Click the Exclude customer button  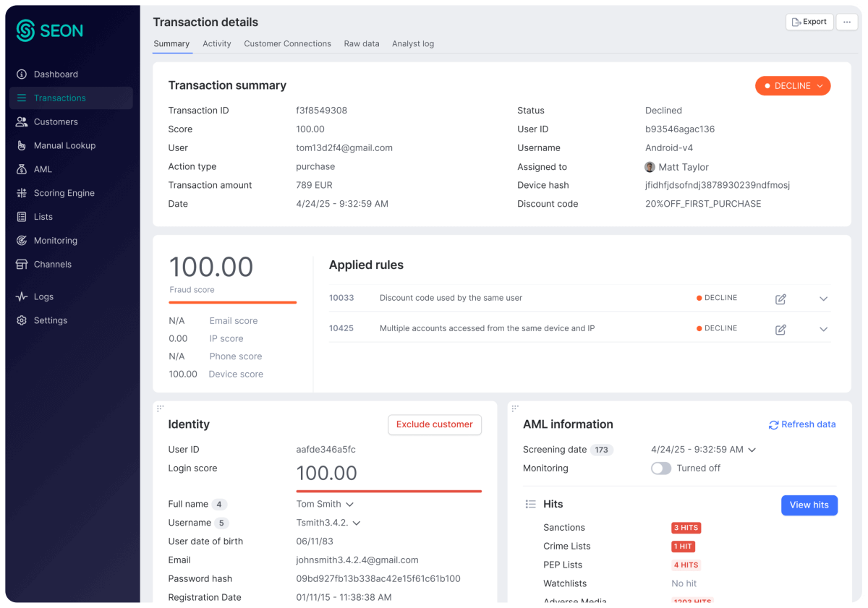click(x=435, y=425)
